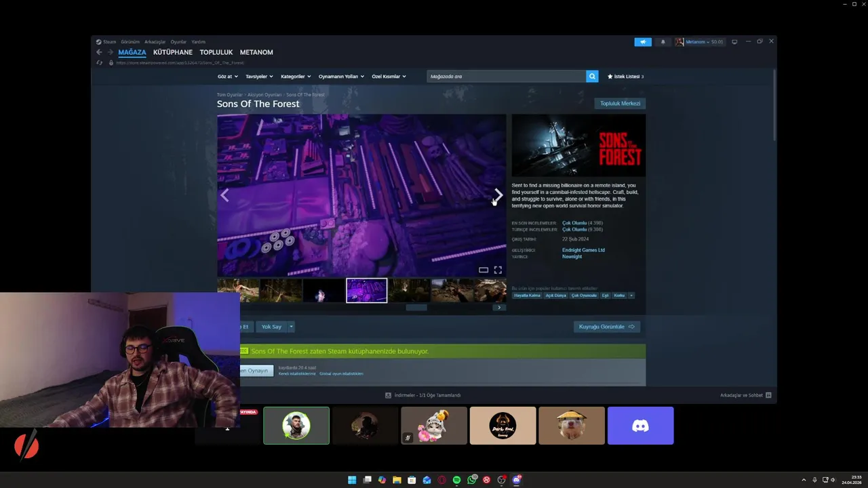Image resolution: width=868 pixels, height=488 pixels.
Task: Click the Topluluk Merkezi button
Action: coord(620,104)
